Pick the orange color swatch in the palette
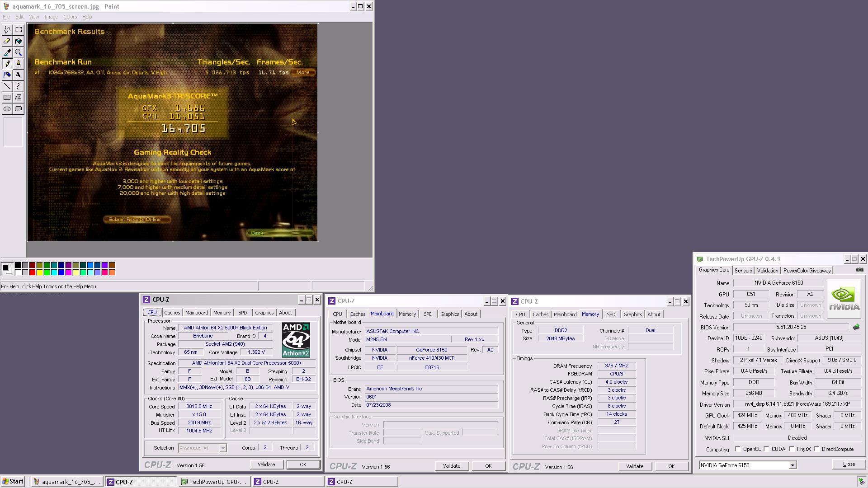Viewport: 868px width, 488px height. [112, 272]
